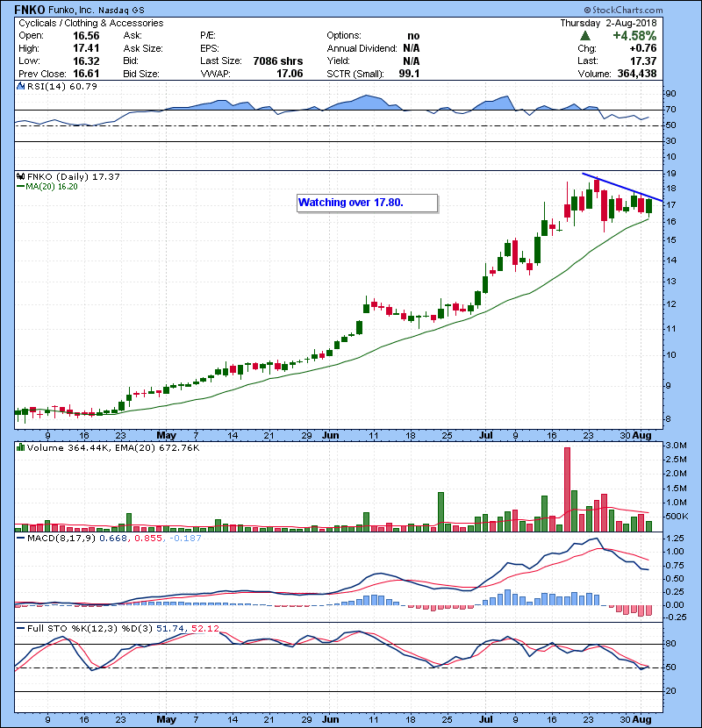Click the Watching over 17.80 annotation box
Screen dimensions: 702x728
[x=367, y=203]
